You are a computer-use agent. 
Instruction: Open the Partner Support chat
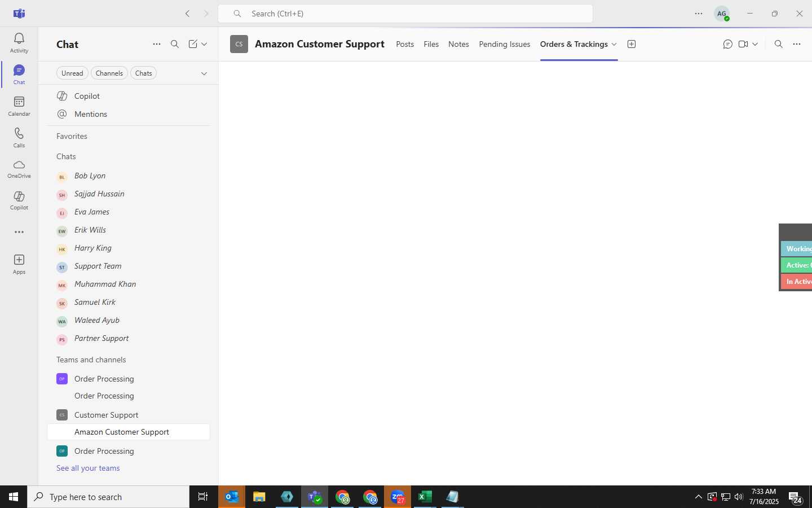129,339
